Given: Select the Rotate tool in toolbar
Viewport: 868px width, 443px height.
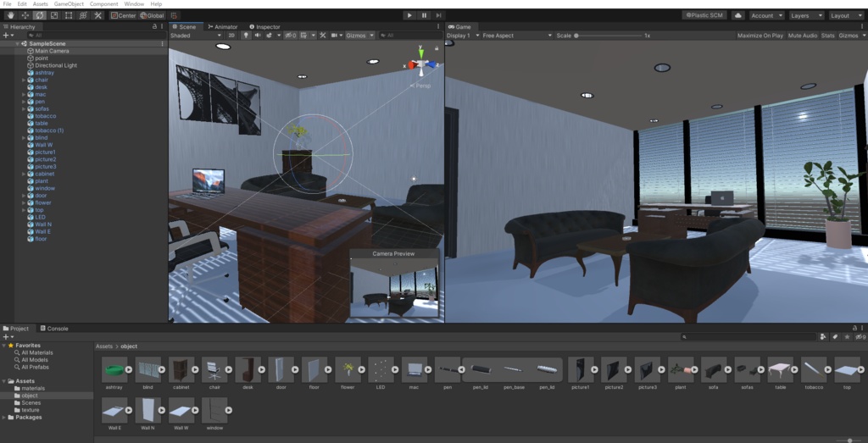Looking at the screenshot, I should (39, 15).
